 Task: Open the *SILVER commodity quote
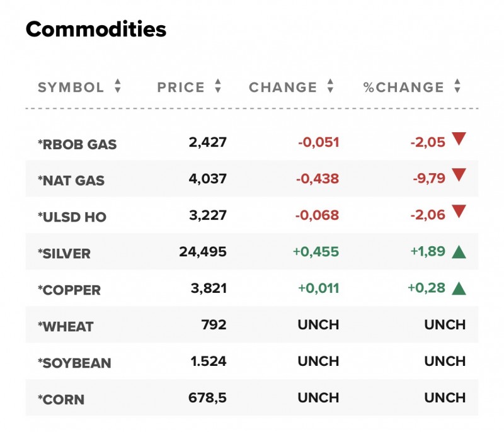coord(64,254)
